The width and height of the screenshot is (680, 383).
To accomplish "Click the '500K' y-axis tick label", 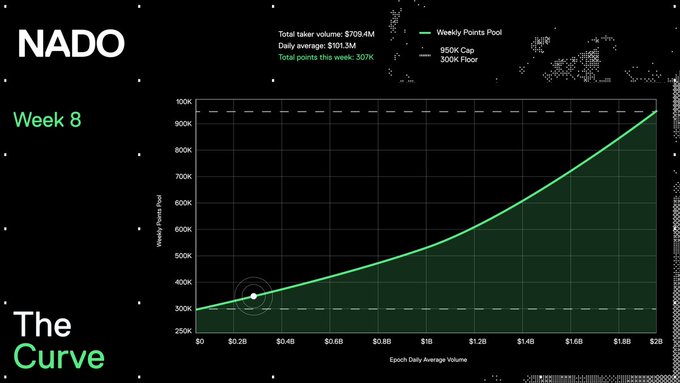I will tap(183, 256).
